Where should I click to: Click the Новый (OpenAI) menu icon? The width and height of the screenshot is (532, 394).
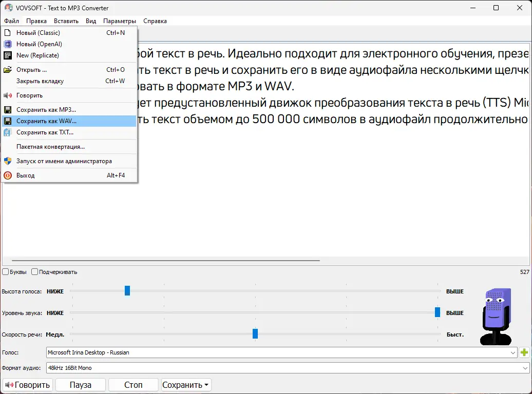point(8,44)
